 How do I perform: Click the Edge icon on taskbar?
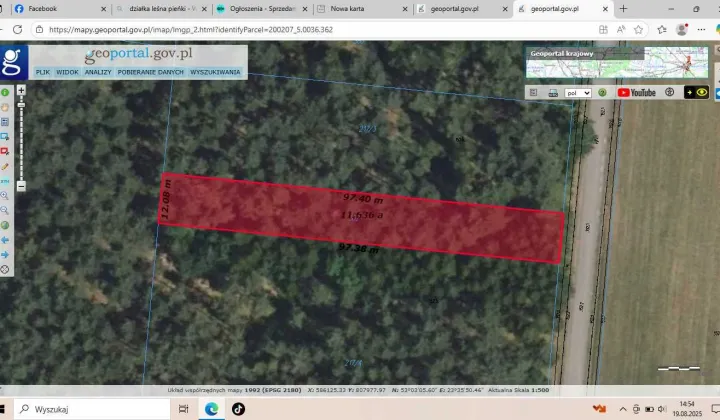[x=211, y=409]
